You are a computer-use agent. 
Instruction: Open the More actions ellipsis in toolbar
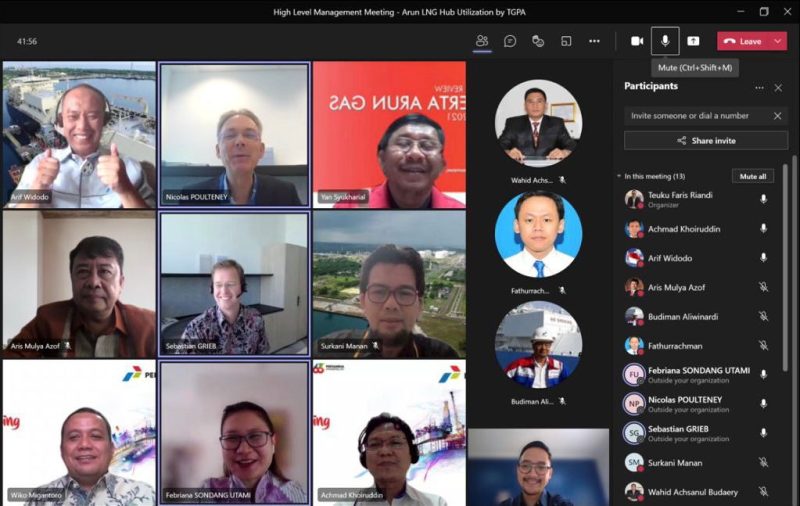pos(594,41)
